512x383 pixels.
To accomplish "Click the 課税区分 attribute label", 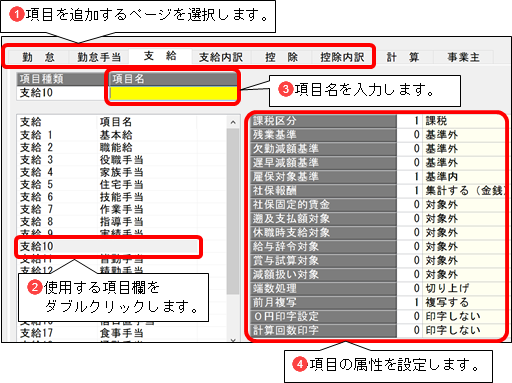I will (323, 121).
